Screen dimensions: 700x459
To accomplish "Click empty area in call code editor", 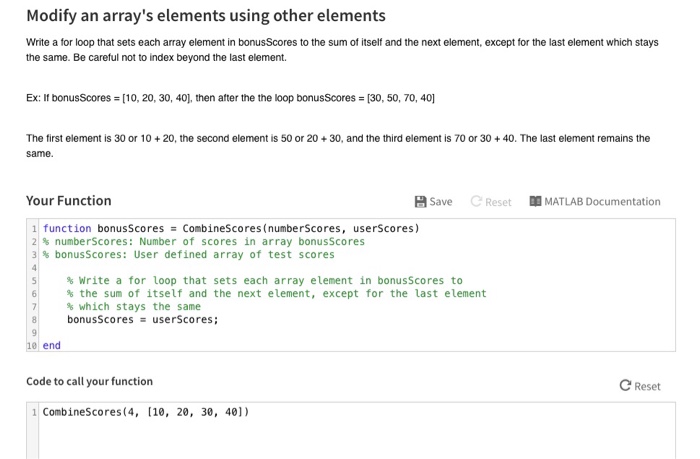I will pos(356,440).
